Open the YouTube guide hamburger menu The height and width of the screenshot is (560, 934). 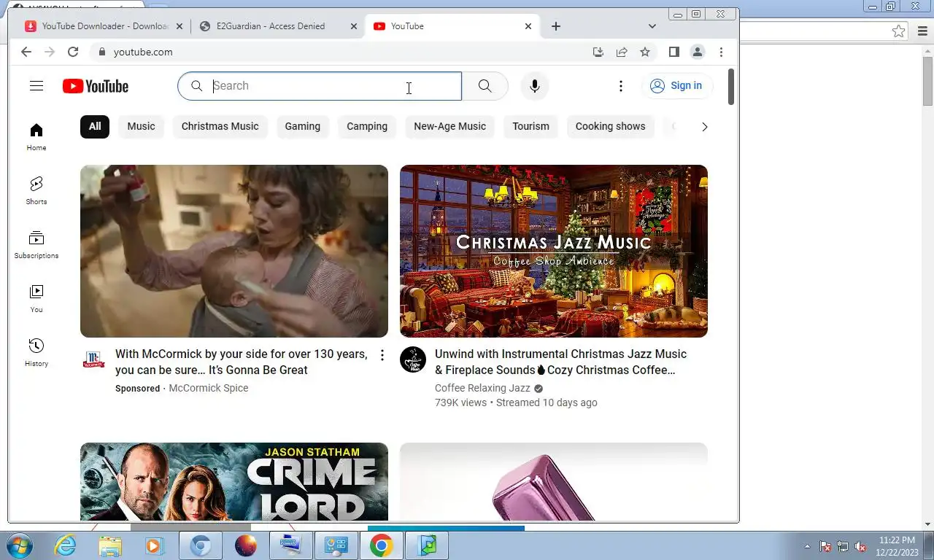coord(36,86)
